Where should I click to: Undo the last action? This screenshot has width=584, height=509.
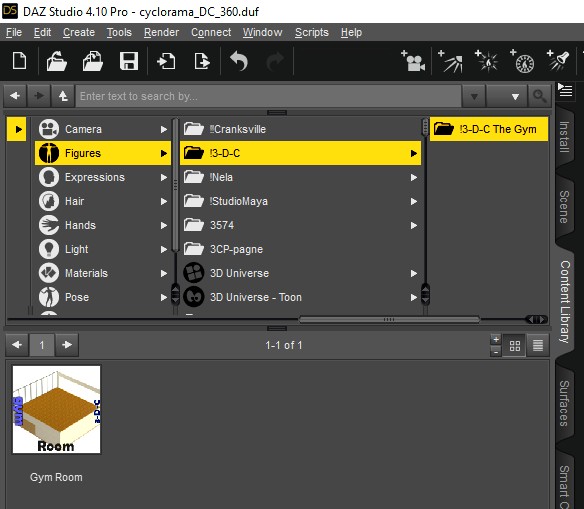(239, 61)
